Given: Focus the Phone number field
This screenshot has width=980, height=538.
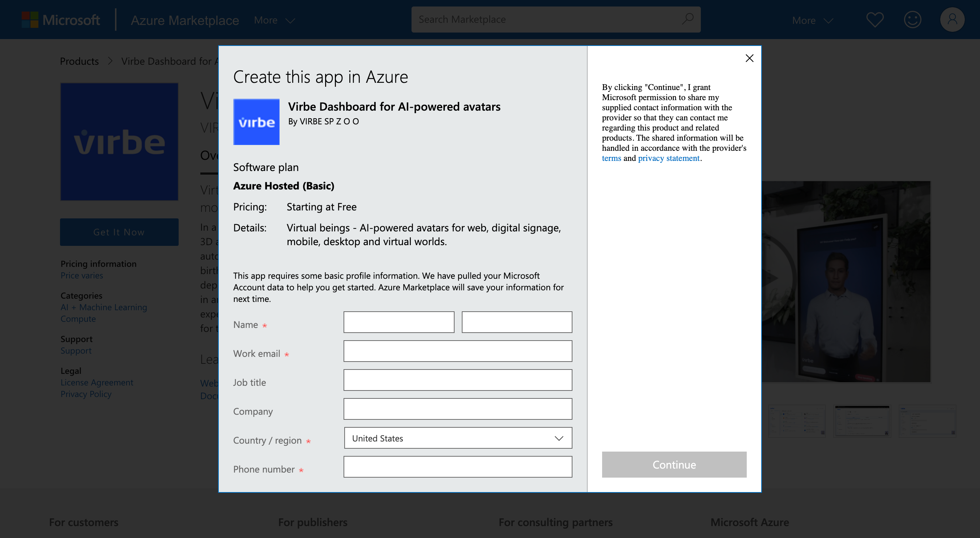Looking at the screenshot, I should 458,466.
